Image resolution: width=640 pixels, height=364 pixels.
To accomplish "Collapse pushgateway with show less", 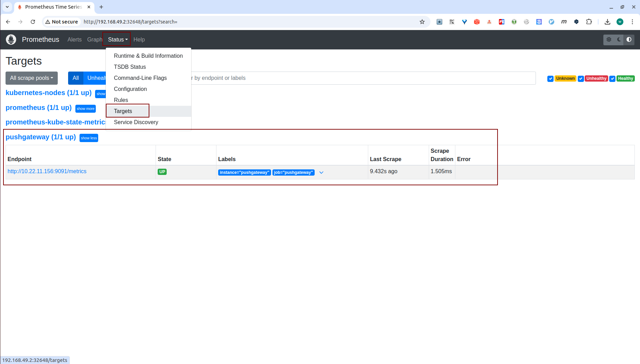I will pos(89,138).
